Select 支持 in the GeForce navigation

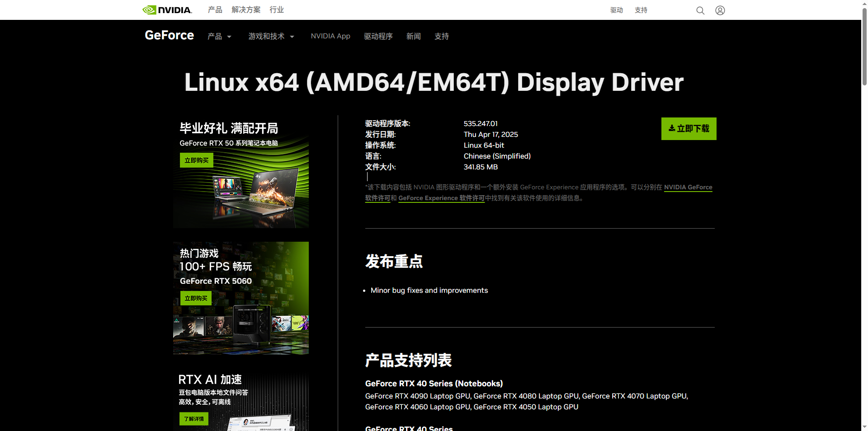(441, 37)
